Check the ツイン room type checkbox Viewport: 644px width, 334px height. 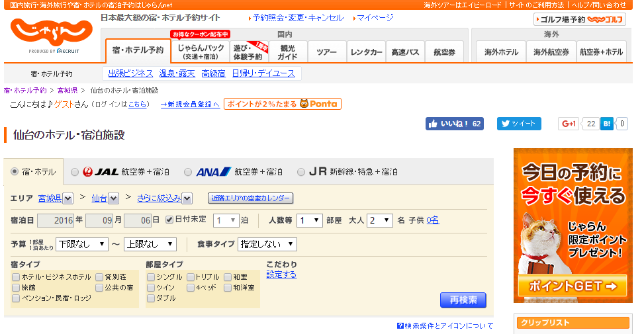(x=151, y=288)
